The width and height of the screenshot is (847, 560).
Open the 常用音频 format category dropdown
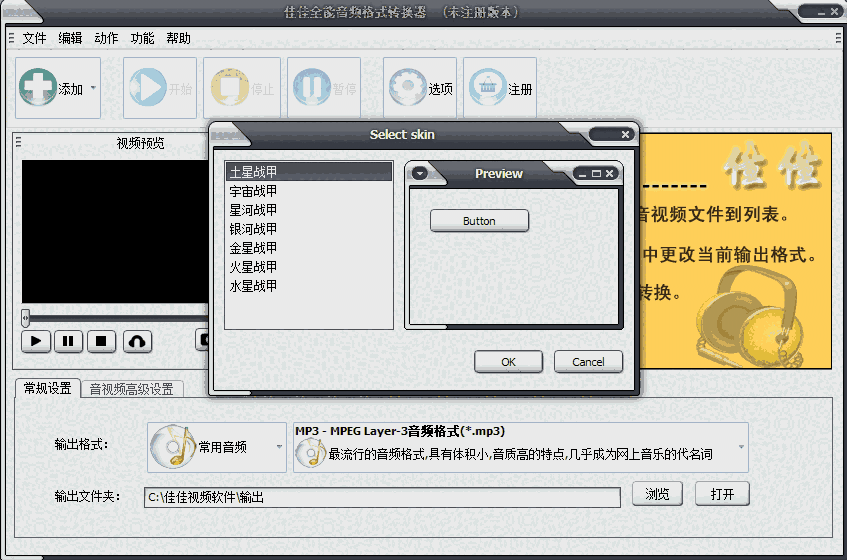279,447
